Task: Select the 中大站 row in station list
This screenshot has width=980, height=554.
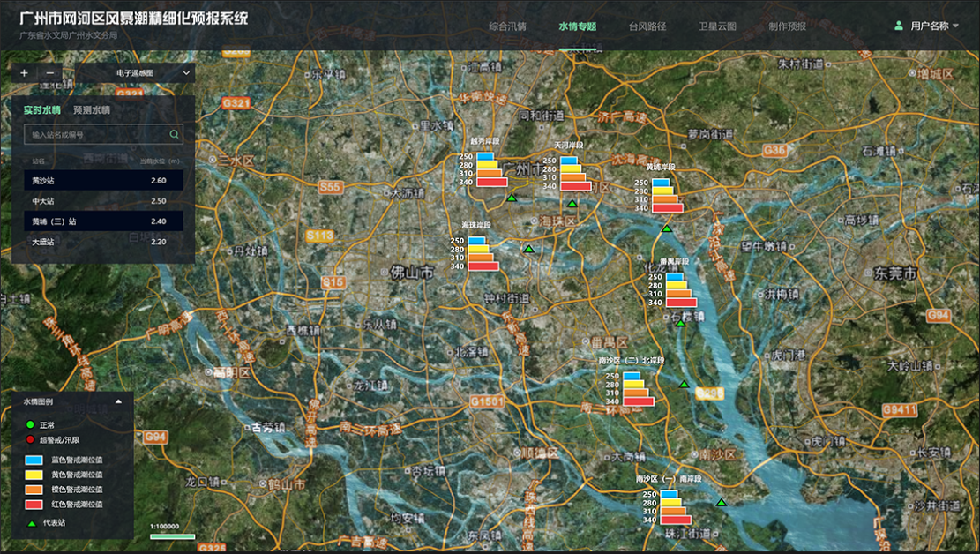Action: click(x=103, y=201)
